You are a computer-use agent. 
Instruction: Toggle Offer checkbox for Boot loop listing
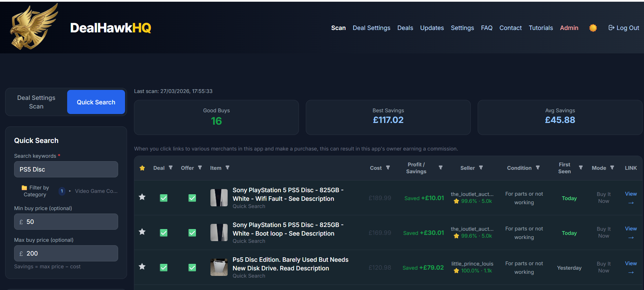click(x=192, y=233)
